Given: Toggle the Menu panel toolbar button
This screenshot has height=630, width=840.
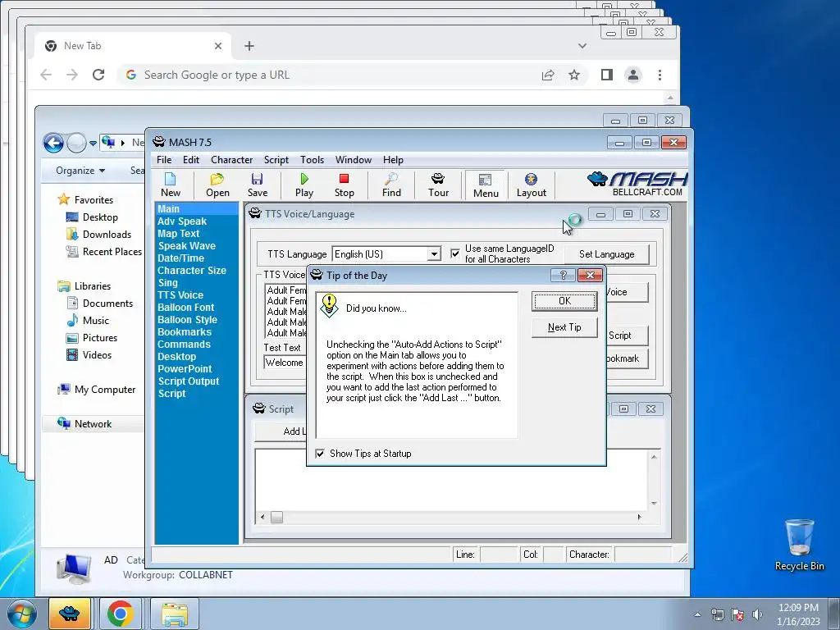Looking at the screenshot, I should [486, 185].
